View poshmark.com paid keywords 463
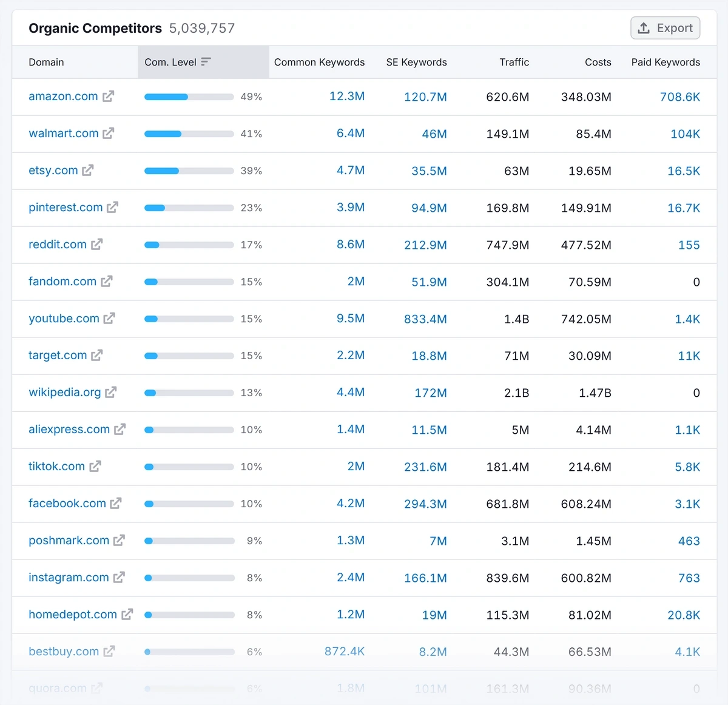 [x=689, y=541]
